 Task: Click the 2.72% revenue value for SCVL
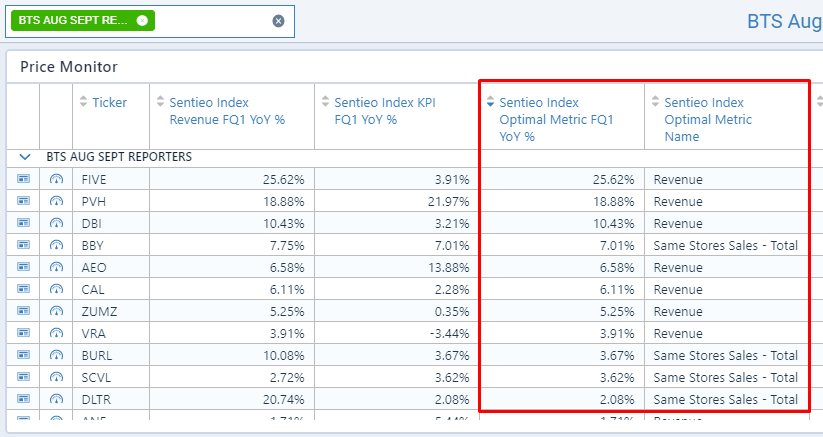(287, 378)
